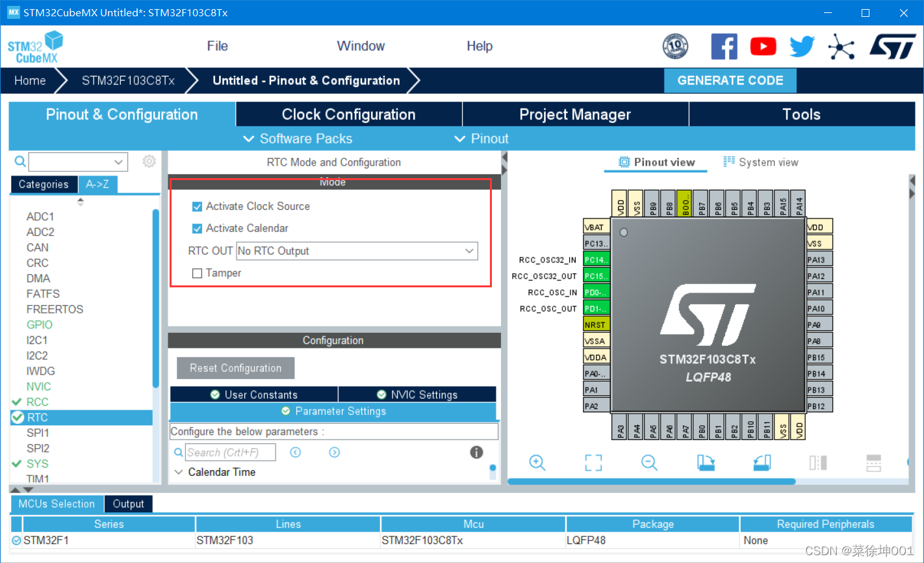This screenshot has height=563, width=924.
Task: Uncheck Activate Clock Source
Action: 198,207
